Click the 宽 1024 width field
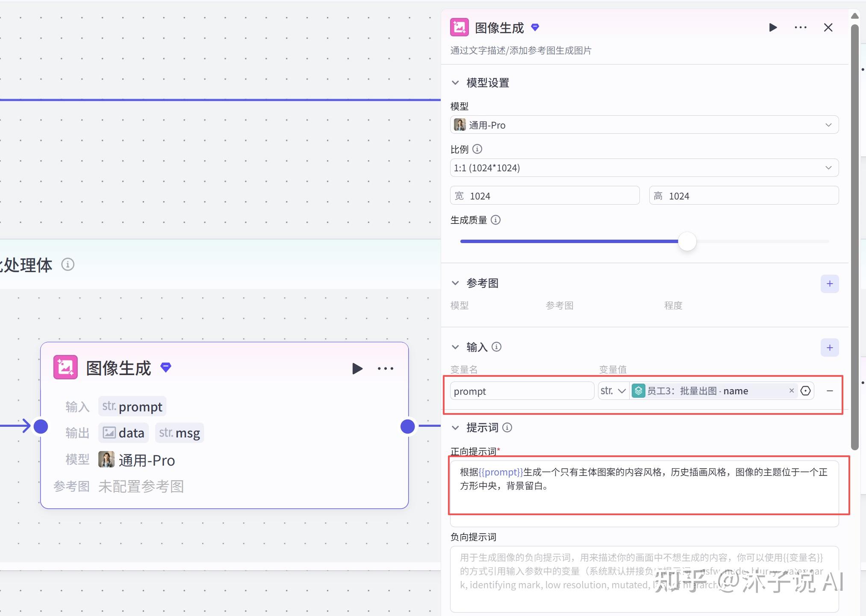The height and width of the screenshot is (616, 866). point(545,196)
